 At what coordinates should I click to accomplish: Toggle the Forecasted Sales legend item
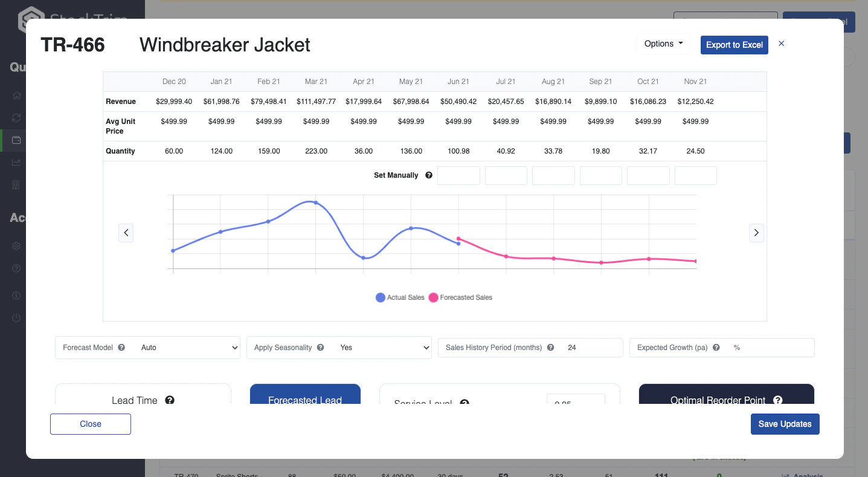pyautogui.click(x=460, y=297)
